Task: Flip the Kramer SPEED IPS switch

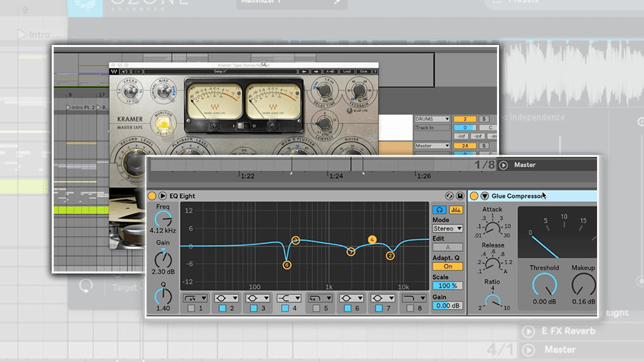Action: click(130, 90)
